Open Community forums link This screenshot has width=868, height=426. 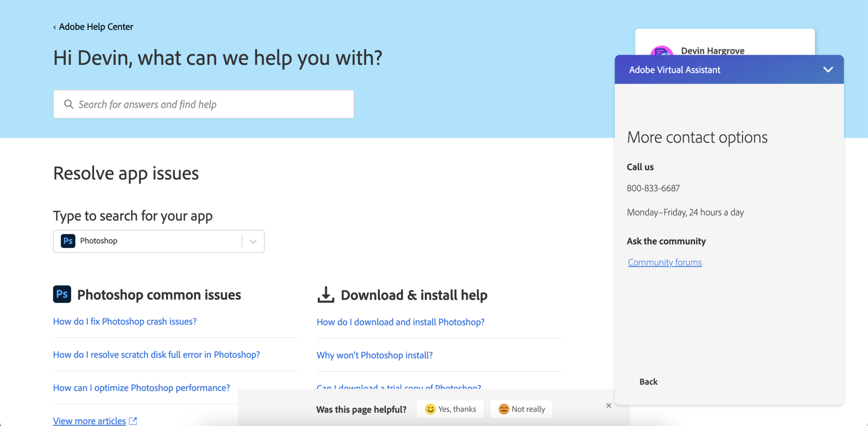click(x=665, y=262)
